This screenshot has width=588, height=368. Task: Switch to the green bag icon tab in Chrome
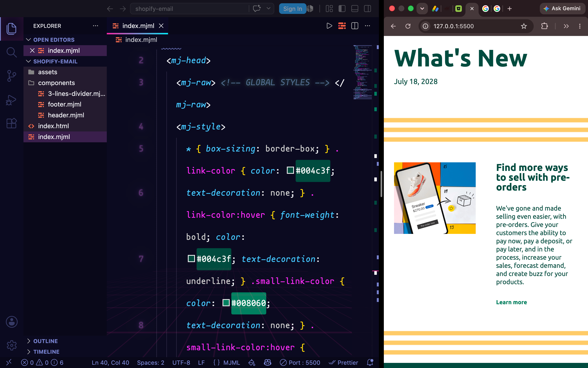point(458,9)
